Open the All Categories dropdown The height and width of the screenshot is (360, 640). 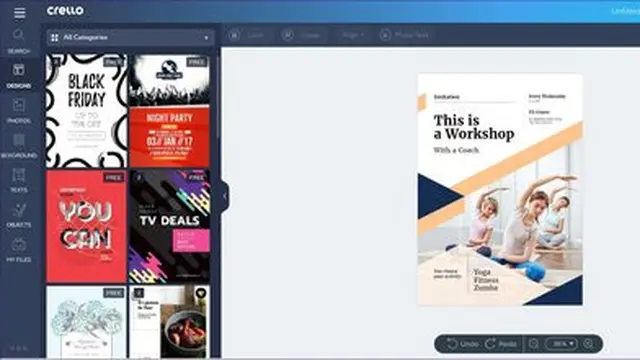(x=130, y=38)
